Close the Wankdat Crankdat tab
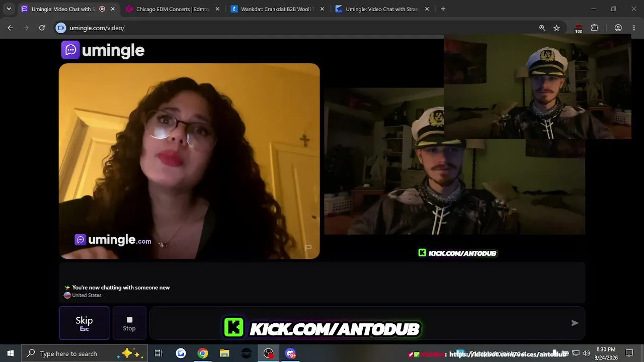Image resolution: width=644 pixels, height=362 pixels. 322,9
